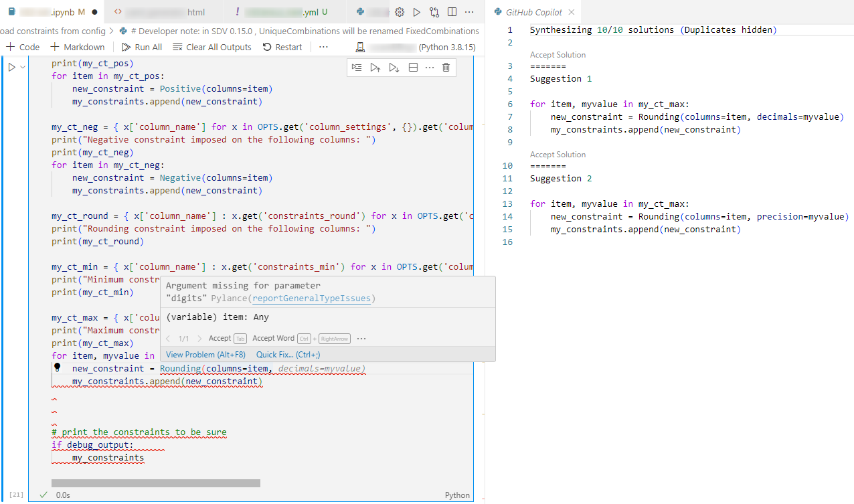854x504 pixels.
Task: Expand the run cell dropdown chevron
Action: [x=23, y=67]
